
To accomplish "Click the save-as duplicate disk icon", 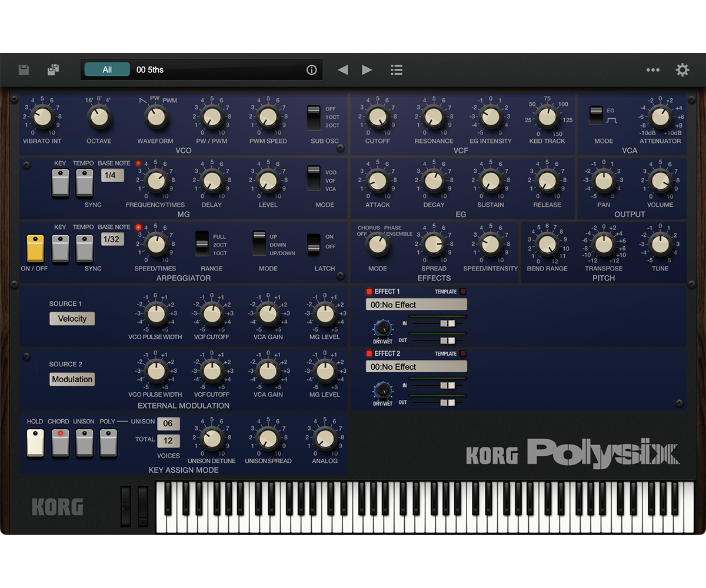I will (x=54, y=70).
